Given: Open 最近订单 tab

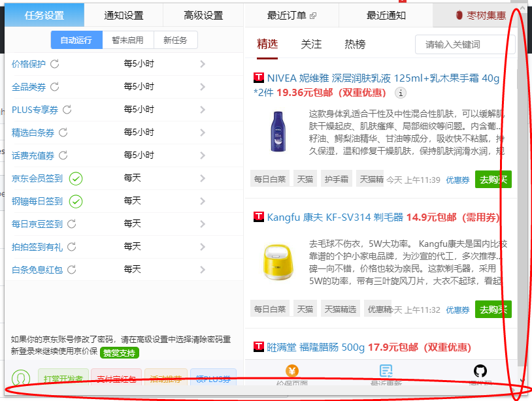Looking at the screenshot, I should click(291, 15).
